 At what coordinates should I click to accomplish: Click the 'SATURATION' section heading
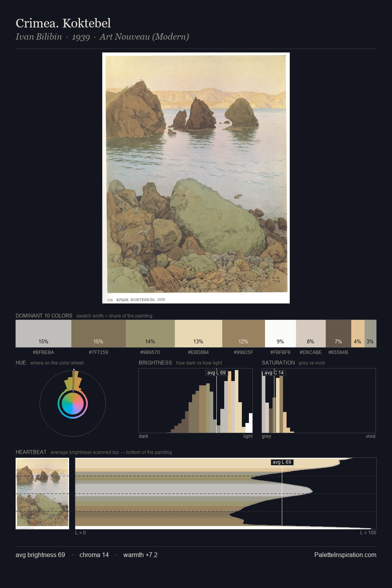click(278, 363)
